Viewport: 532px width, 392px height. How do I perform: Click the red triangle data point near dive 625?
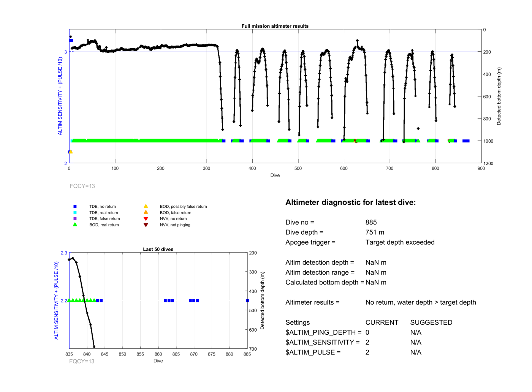tap(355, 141)
